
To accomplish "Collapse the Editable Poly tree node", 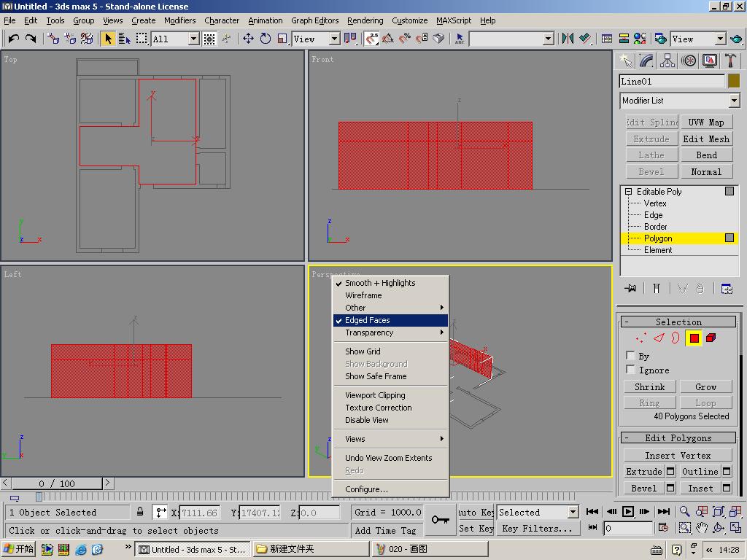I will [x=627, y=192].
